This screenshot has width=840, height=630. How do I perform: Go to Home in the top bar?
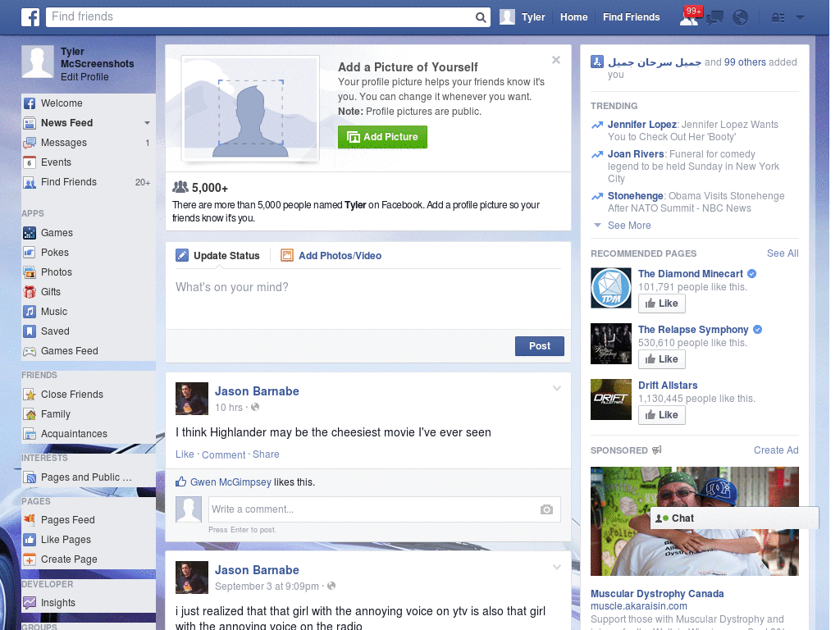(573, 17)
